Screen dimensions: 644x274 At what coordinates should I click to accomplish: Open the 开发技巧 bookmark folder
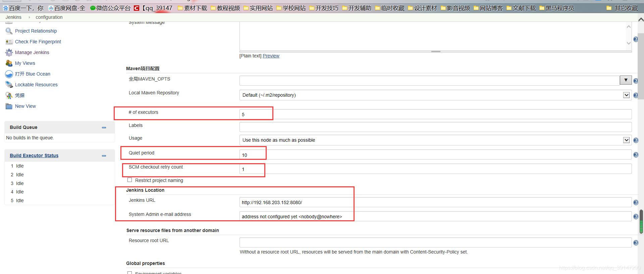click(x=324, y=8)
